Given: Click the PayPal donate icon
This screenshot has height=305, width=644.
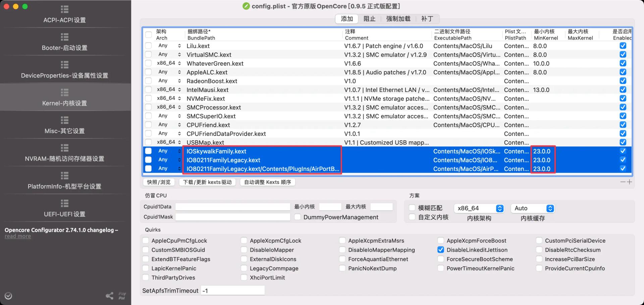Looking at the screenshot, I should [122, 296].
